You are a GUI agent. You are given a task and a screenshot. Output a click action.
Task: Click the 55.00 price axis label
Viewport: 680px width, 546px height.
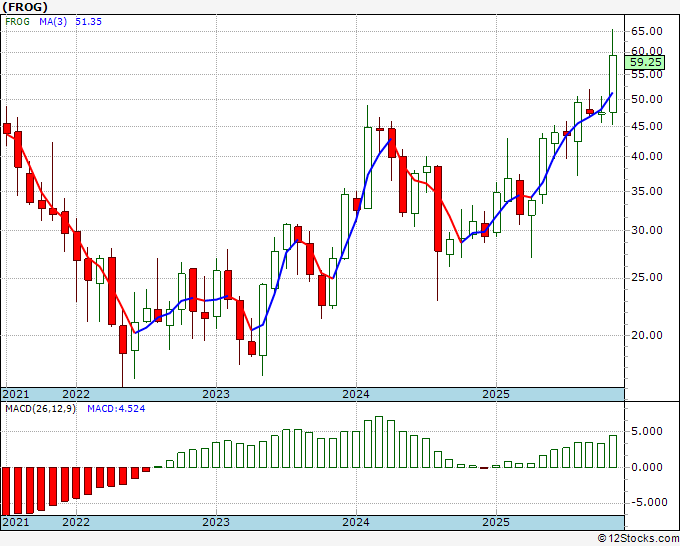point(647,74)
